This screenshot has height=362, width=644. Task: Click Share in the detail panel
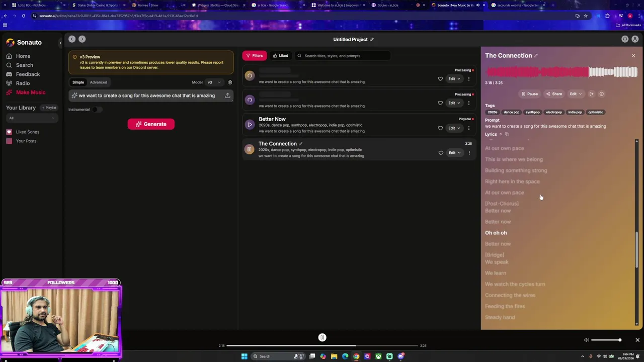pyautogui.click(x=554, y=94)
